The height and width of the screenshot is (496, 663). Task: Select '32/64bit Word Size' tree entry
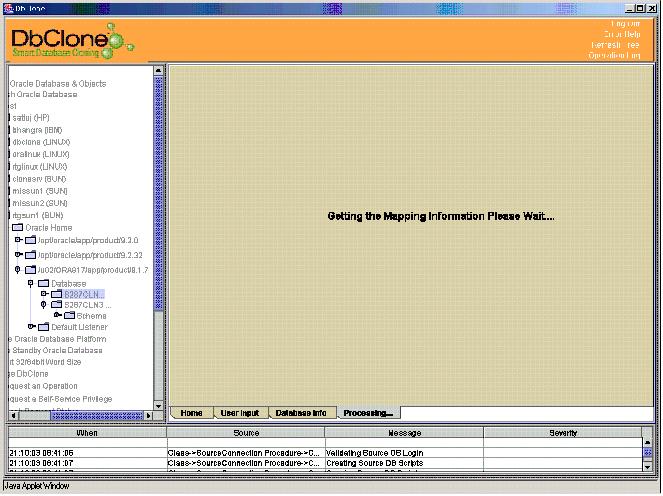tap(45, 362)
